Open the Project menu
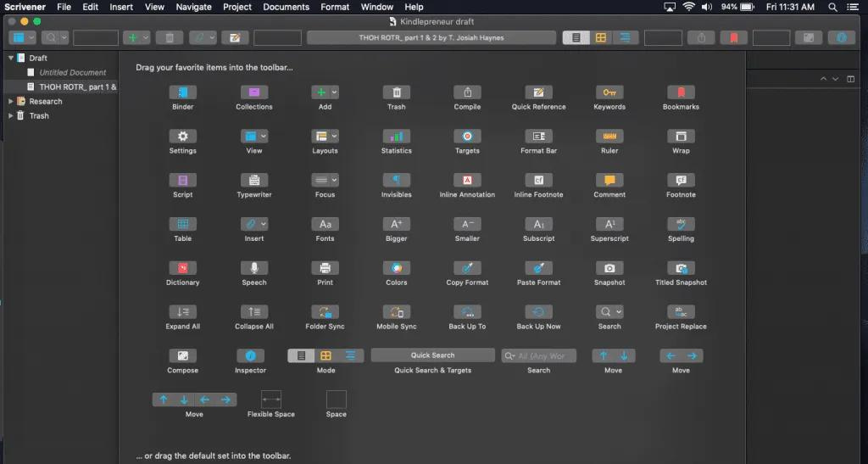Image resolution: width=868 pixels, height=464 pixels. point(237,7)
